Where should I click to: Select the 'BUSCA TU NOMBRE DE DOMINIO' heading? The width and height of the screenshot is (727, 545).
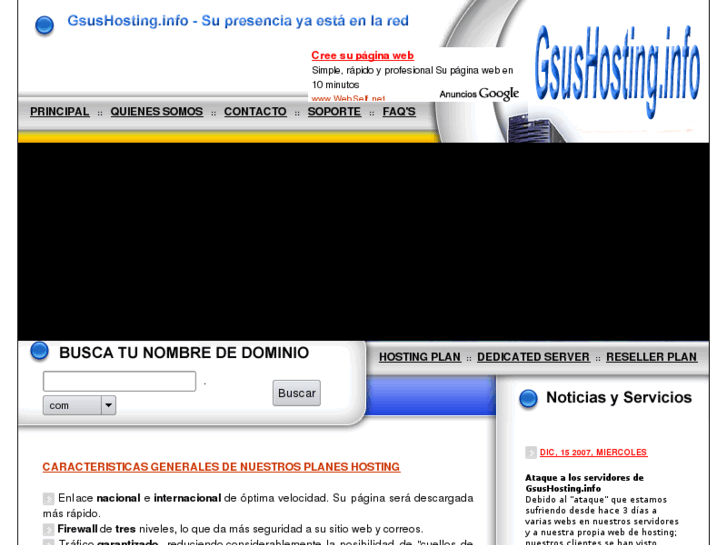(184, 353)
